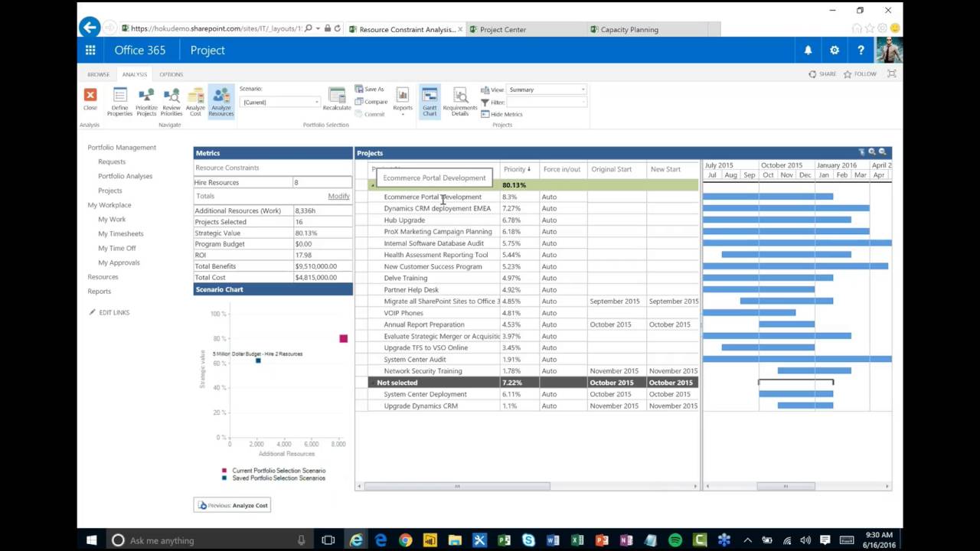Image resolution: width=980 pixels, height=551 pixels.
Task: Click Previous: Analyze Cost button
Action: coord(232,505)
